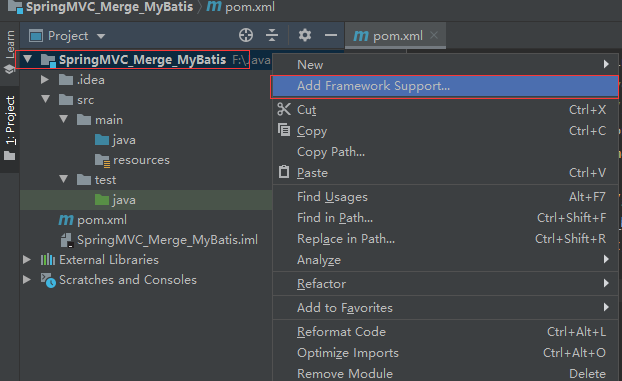622x381 pixels.
Task: Choose Optimize Imports
Action: click(x=445, y=352)
